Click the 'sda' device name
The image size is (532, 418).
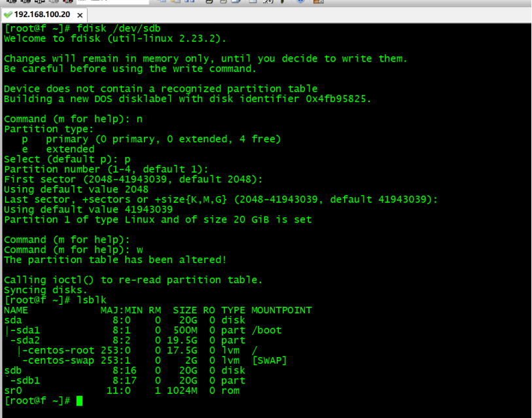click(x=13, y=321)
